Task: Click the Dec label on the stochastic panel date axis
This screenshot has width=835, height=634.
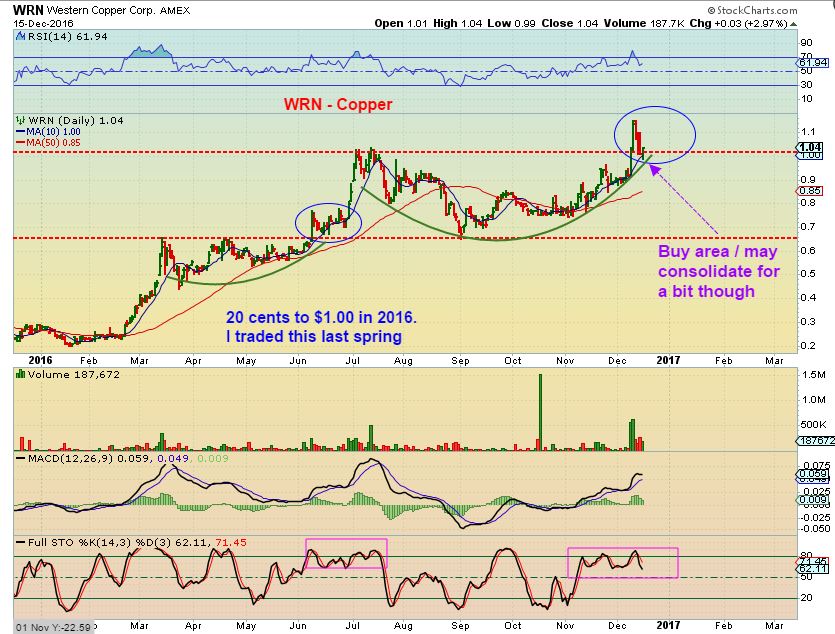Action: 617,625
